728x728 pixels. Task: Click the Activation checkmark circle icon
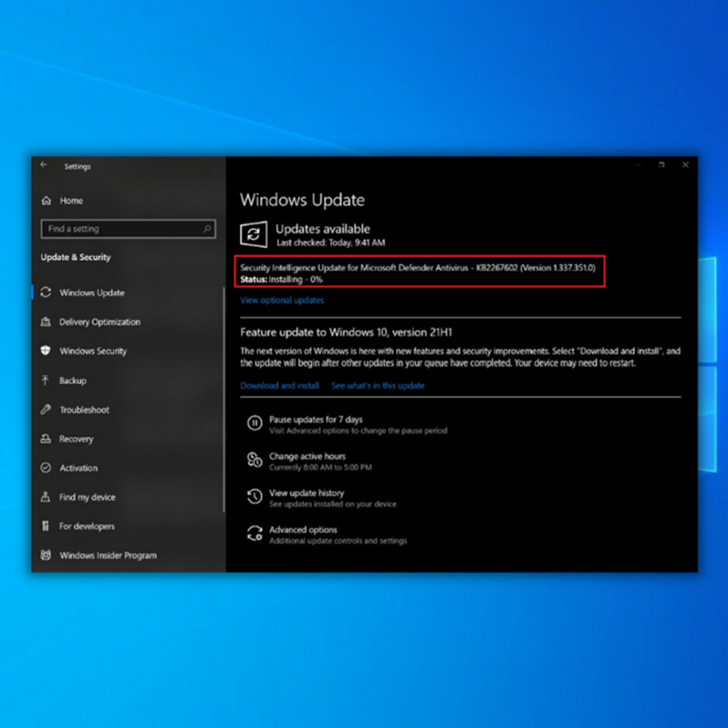coord(45,467)
